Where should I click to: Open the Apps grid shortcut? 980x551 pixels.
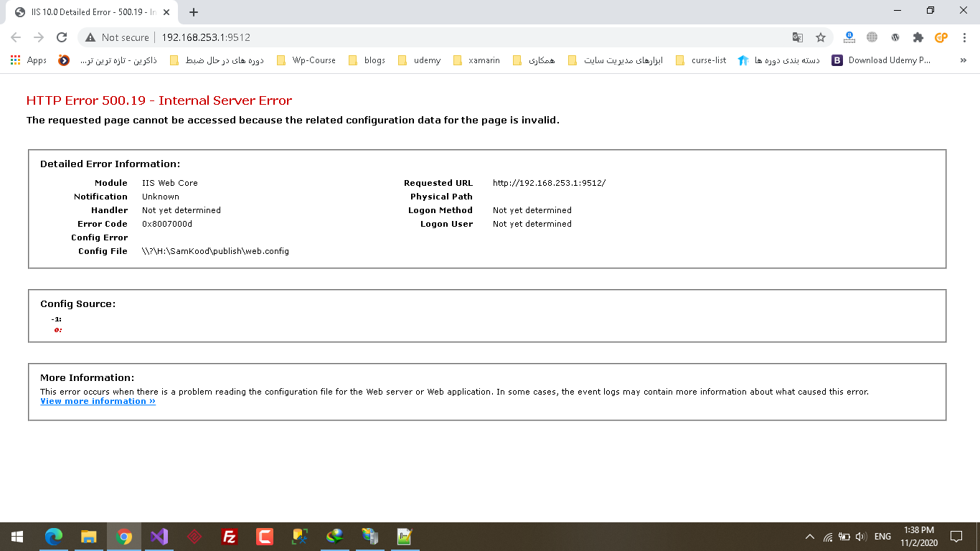29,60
